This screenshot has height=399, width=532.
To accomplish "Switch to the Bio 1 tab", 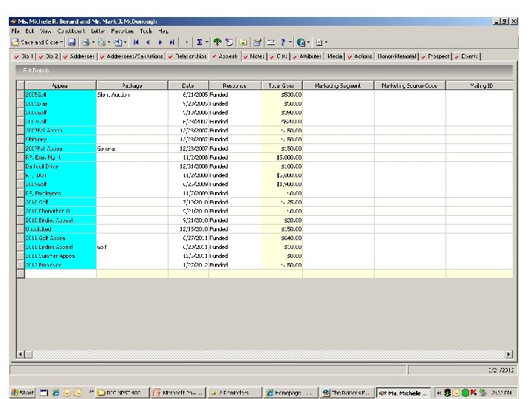I will [x=24, y=56].
